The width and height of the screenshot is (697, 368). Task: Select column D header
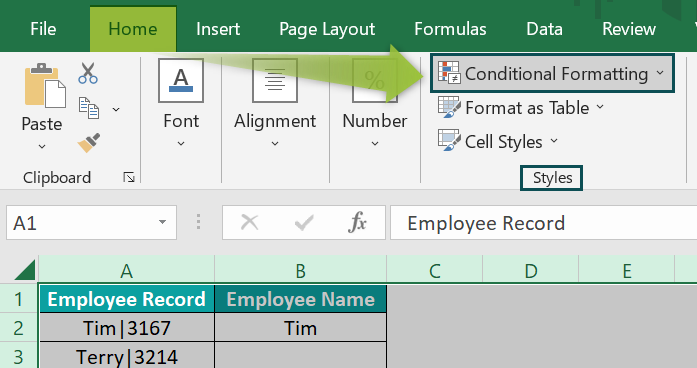[531, 270]
